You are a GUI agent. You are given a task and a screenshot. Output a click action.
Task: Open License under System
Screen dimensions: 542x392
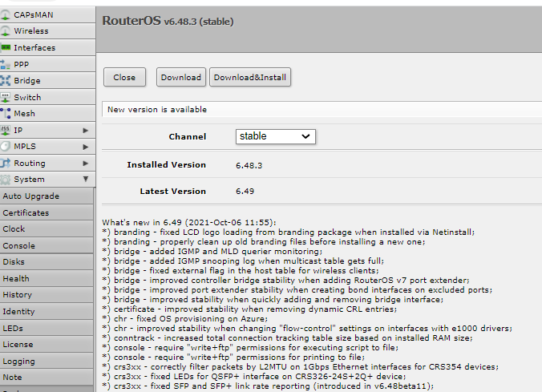[47, 344]
